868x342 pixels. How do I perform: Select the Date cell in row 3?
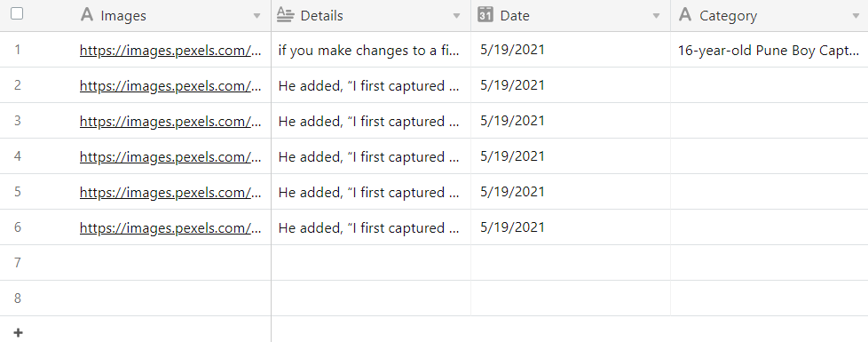pyautogui.click(x=571, y=120)
